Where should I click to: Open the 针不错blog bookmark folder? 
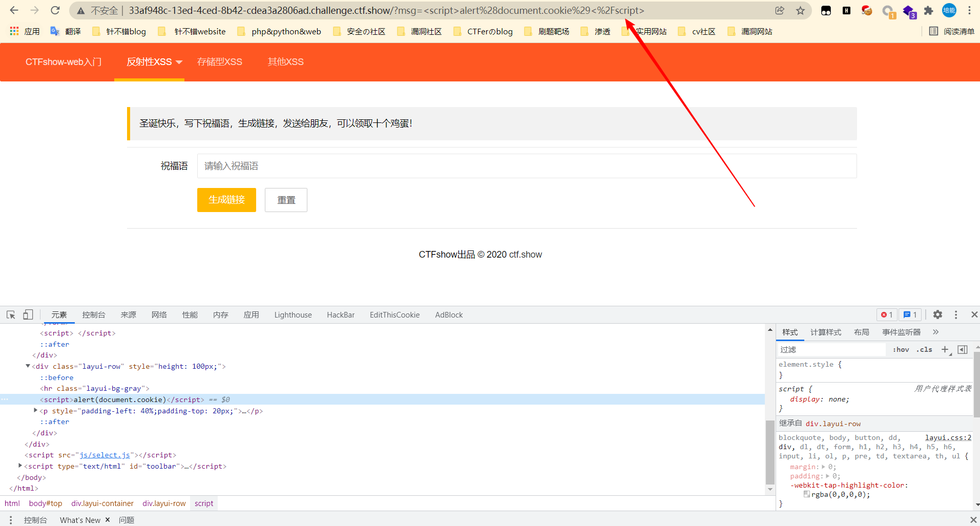click(x=119, y=31)
